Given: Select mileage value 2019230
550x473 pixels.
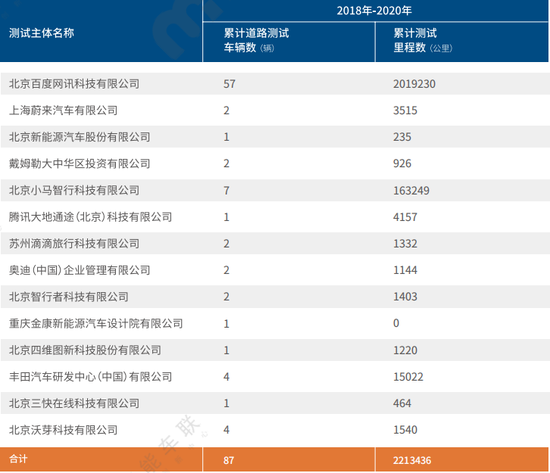Looking at the screenshot, I should tap(414, 84).
